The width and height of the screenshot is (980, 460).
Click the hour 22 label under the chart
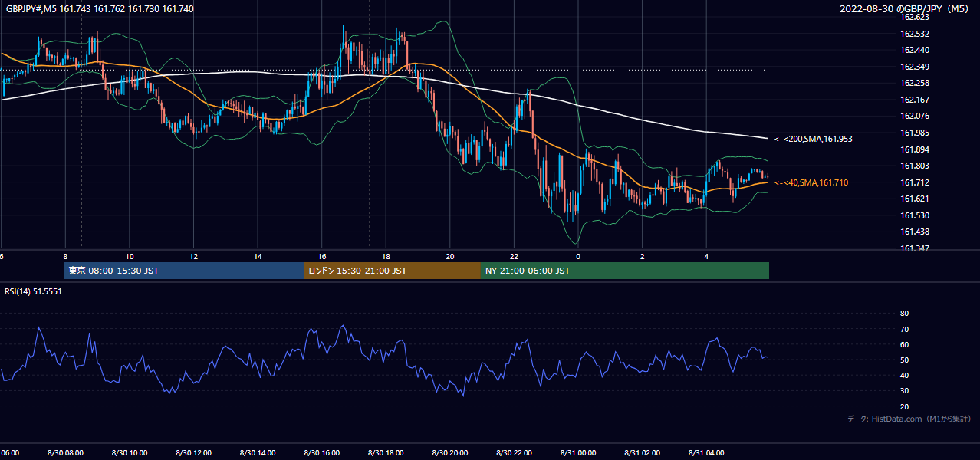pos(514,256)
